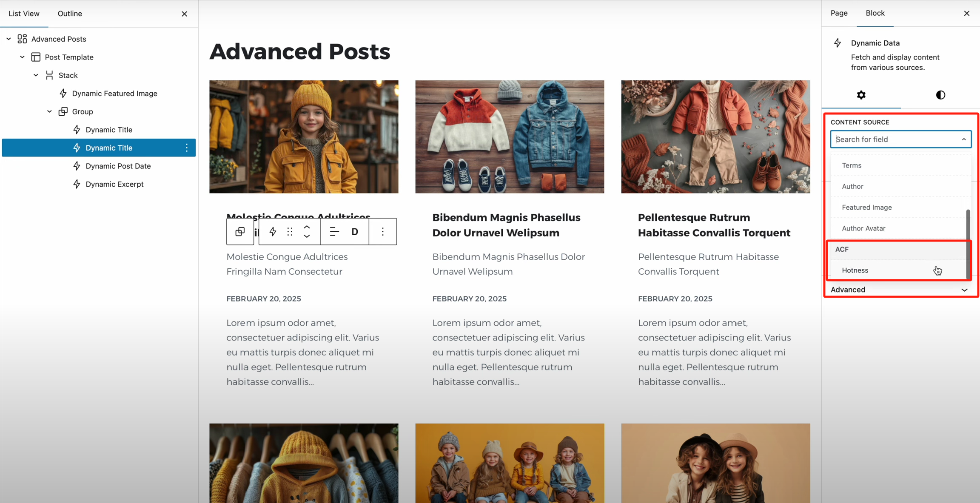Switch to the Page tab

[x=839, y=13]
